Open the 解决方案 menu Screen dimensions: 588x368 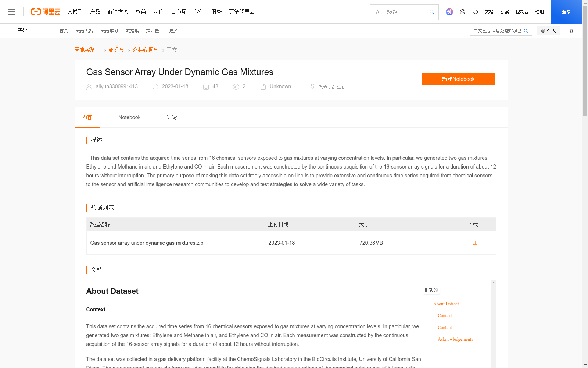(x=118, y=12)
